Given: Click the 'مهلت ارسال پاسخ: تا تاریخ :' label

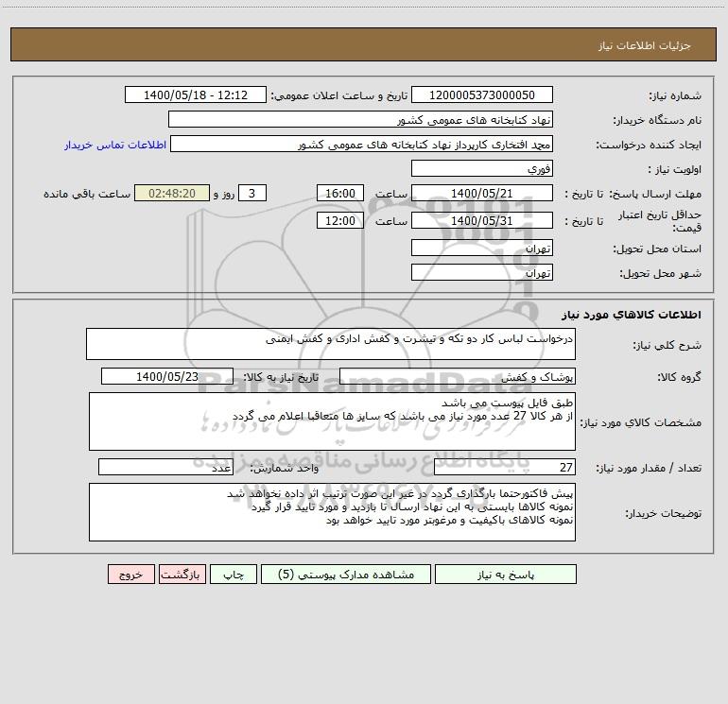Looking at the screenshot, I should 633,194.
